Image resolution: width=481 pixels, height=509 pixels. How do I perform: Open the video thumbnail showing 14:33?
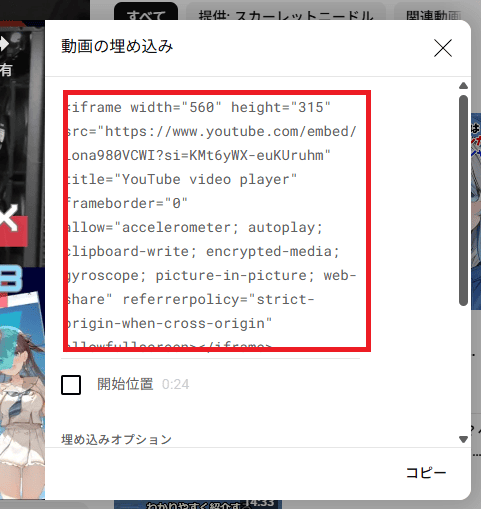198,504
